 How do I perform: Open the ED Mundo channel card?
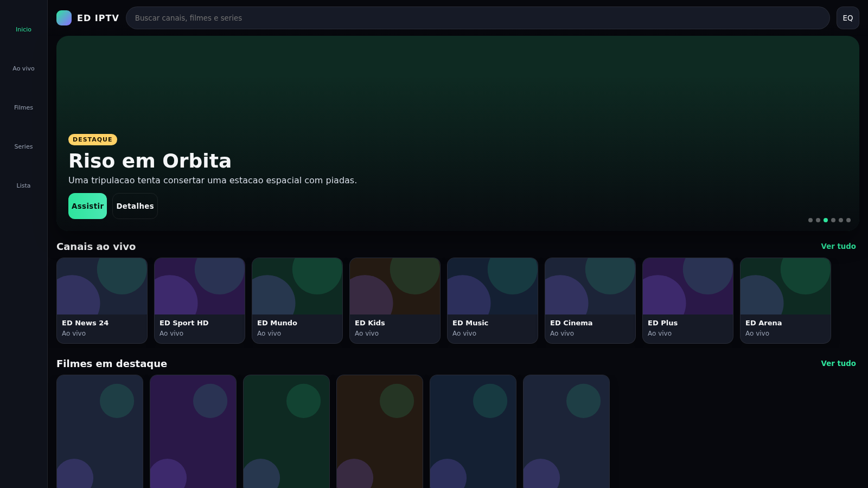click(297, 300)
